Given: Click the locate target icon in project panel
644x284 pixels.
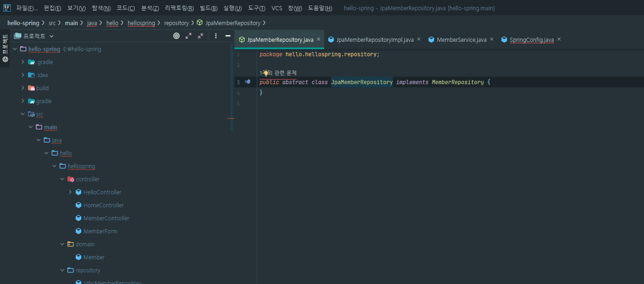Looking at the screenshot, I should pyautogui.click(x=176, y=36).
